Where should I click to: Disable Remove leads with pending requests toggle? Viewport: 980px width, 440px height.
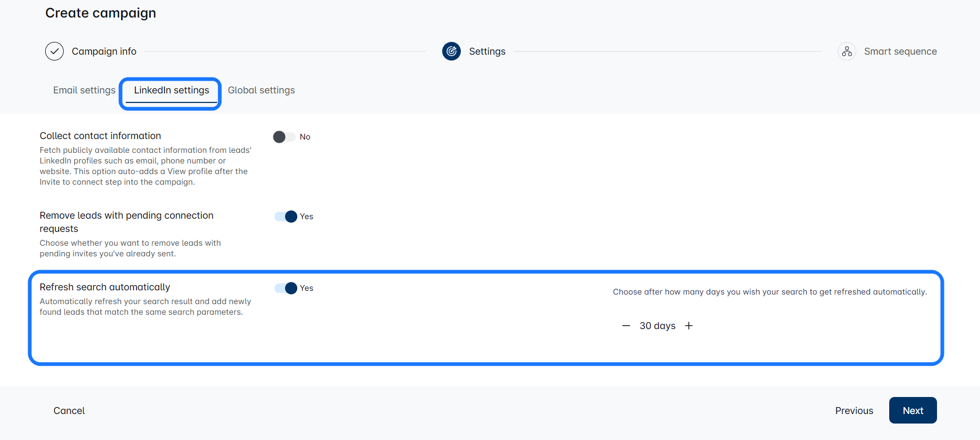click(286, 217)
